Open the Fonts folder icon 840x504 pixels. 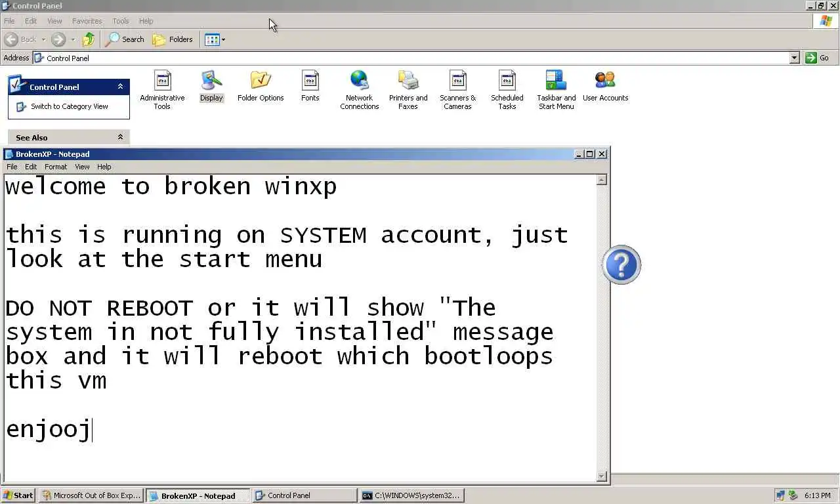tap(310, 86)
